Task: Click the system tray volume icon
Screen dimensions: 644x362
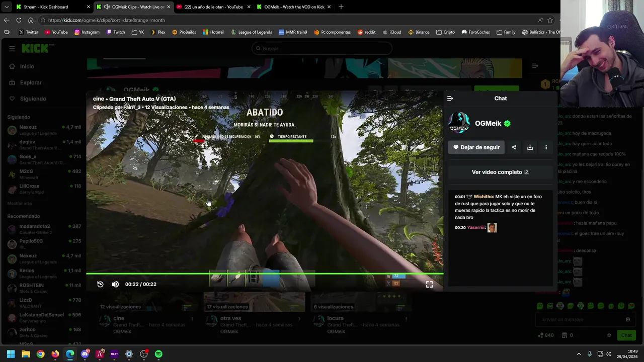Action: [608, 354]
